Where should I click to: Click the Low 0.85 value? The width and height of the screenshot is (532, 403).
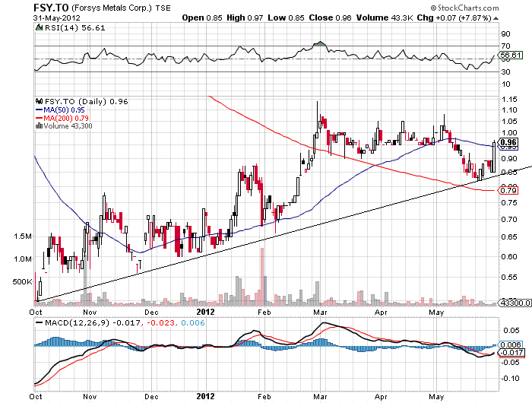[x=286, y=17]
